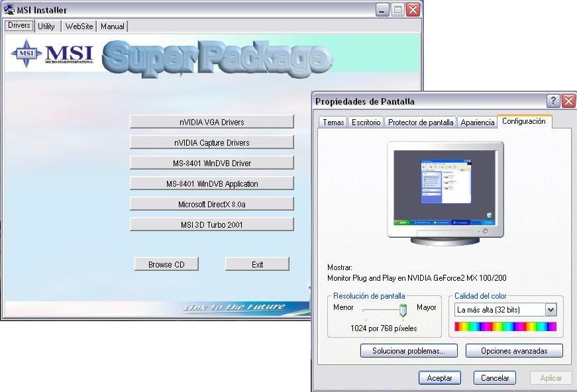
Task: Open the Drivers tab in MSI Installer
Action: (19, 26)
